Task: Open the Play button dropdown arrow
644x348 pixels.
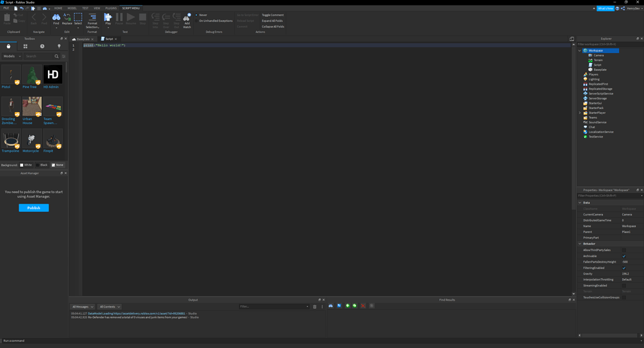Action: pyautogui.click(x=108, y=27)
